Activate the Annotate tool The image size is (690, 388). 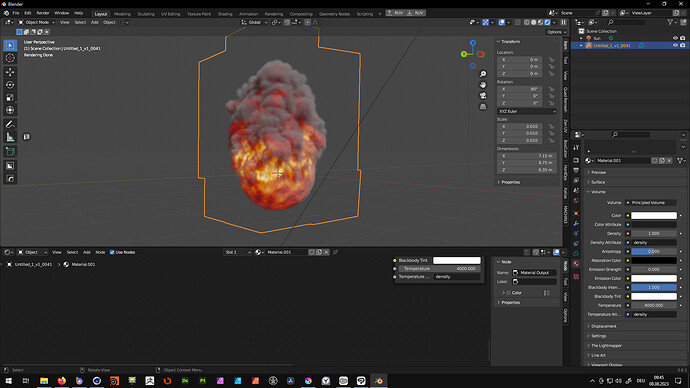[10, 124]
